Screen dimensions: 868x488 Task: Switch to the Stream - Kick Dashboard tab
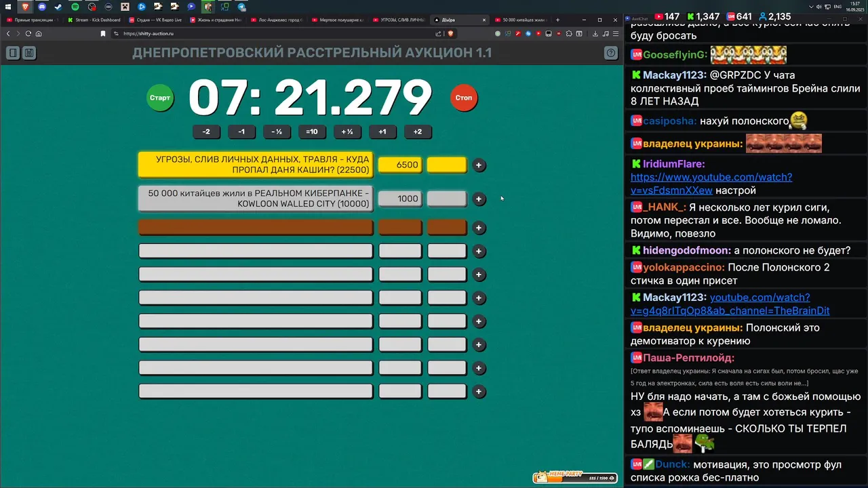tap(94, 20)
